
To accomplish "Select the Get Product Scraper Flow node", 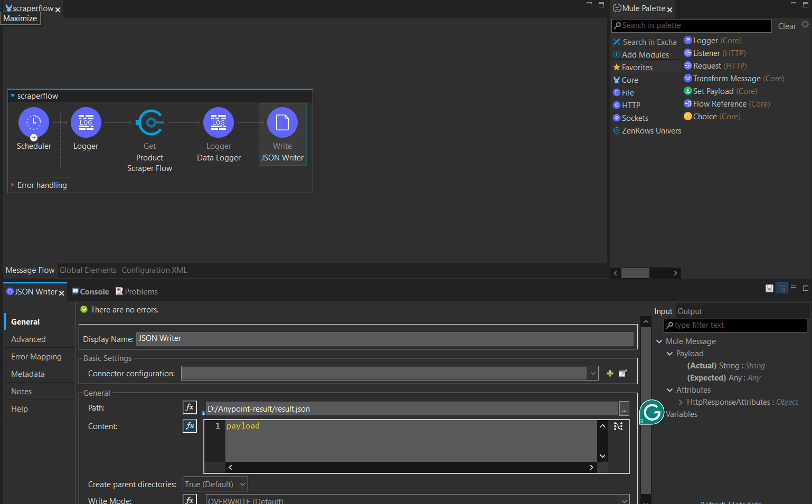I will (150, 123).
